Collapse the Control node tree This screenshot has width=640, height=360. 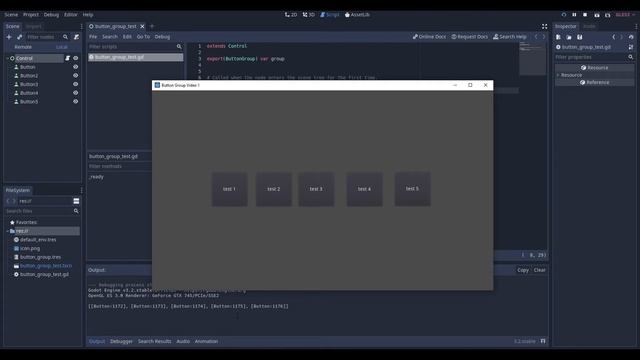pyautogui.click(x=7, y=58)
